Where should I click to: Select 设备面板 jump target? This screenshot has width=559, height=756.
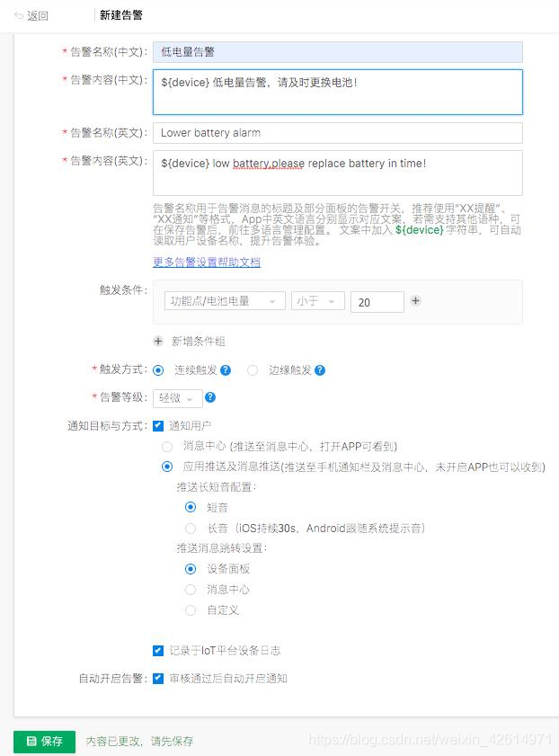click(191, 569)
